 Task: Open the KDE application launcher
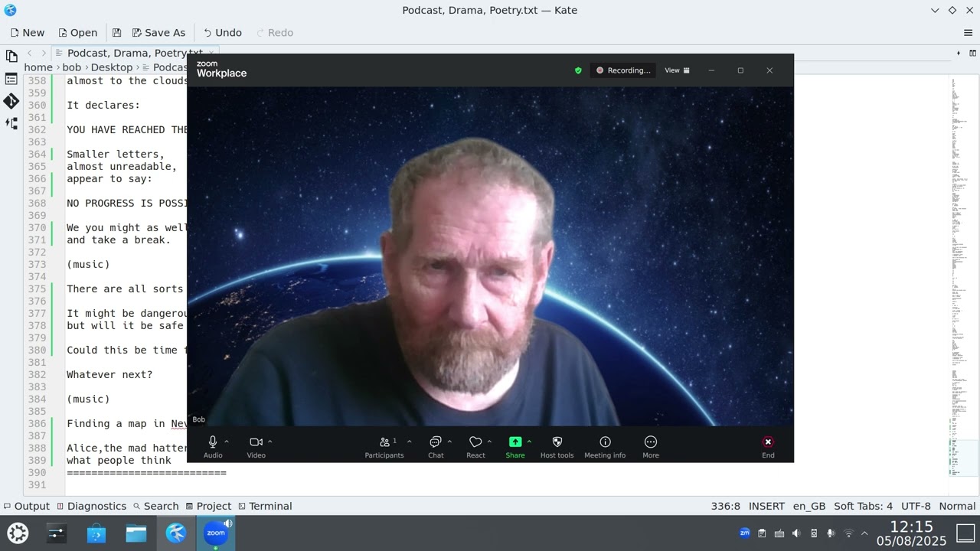[18, 533]
